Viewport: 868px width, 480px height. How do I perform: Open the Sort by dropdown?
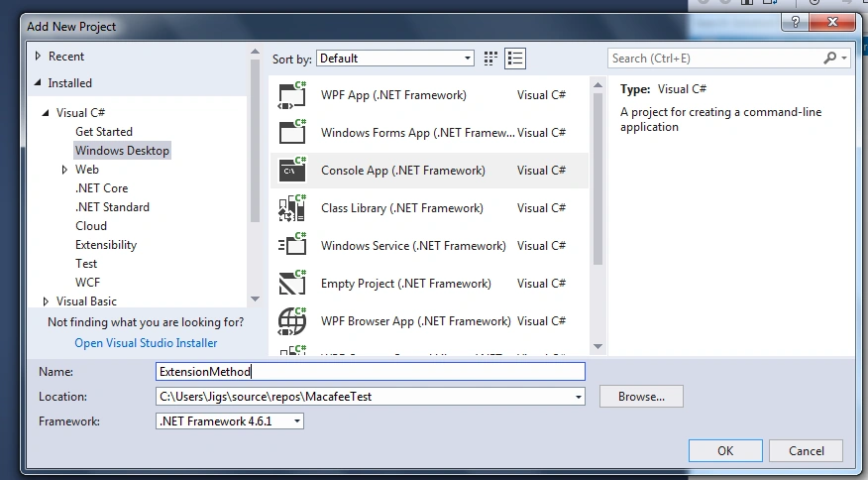[468, 59]
